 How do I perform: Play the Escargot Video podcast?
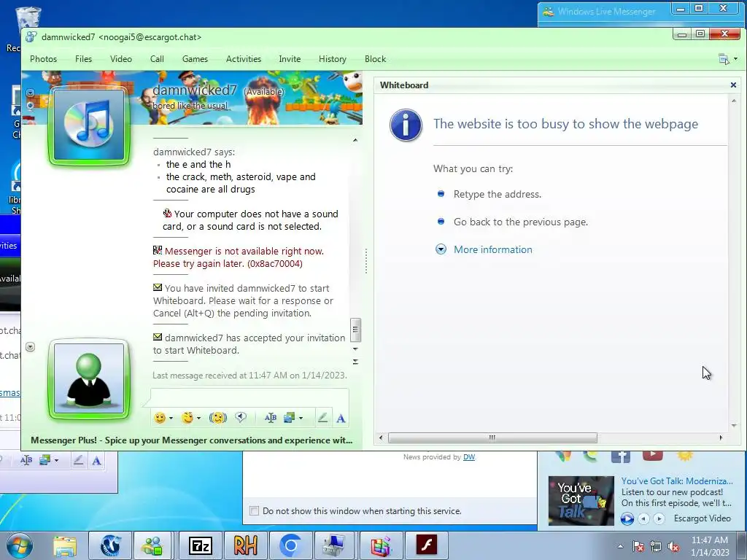coord(627,518)
